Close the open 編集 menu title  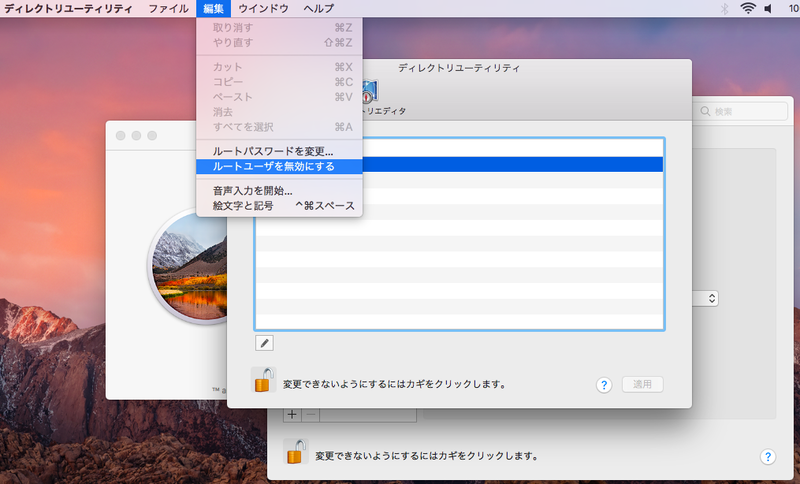pos(213,8)
